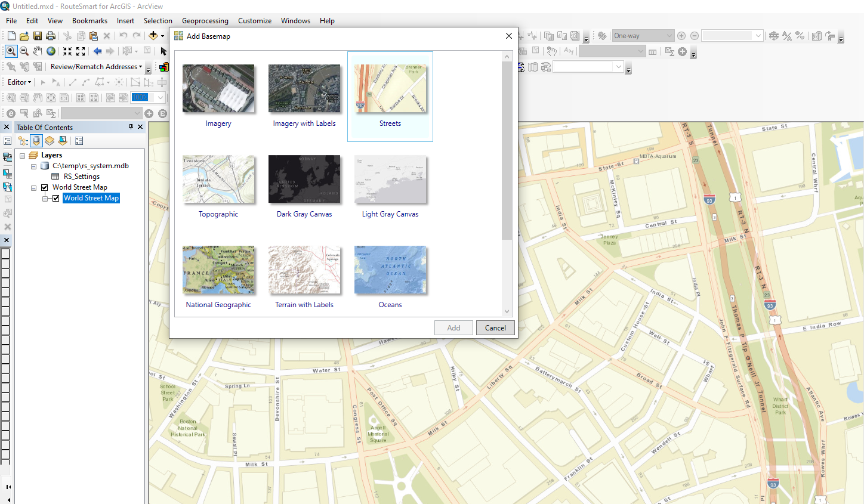
Task: Select the Topographic basemap thumbnail
Action: [x=218, y=179]
